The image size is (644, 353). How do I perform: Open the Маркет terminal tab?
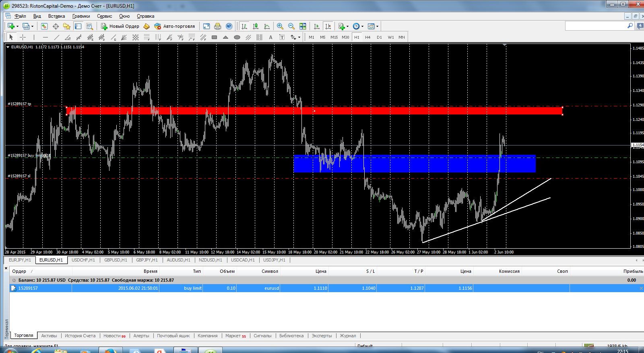tap(235, 336)
